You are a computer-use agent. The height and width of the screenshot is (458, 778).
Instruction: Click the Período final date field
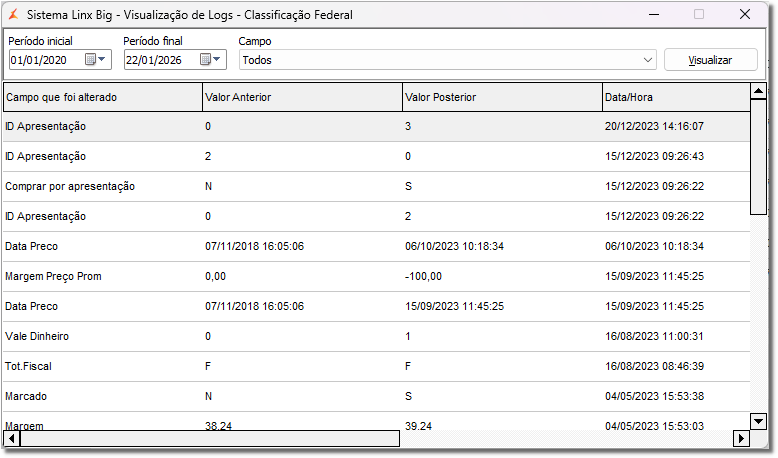tap(160, 60)
